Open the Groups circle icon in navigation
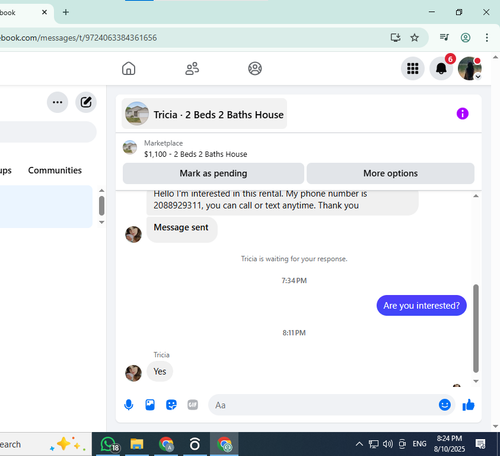The width and height of the screenshot is (500, 456). tap(255, 68)
